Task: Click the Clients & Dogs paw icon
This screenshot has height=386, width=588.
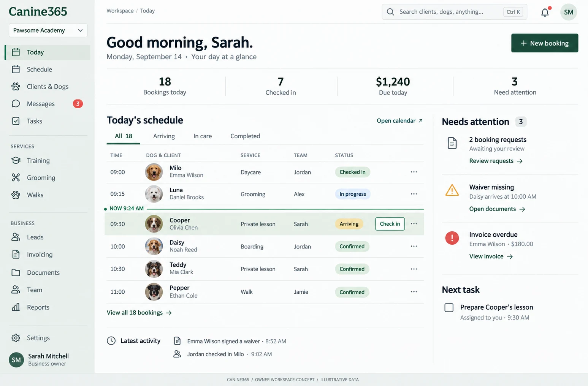Action: (16, 87)
